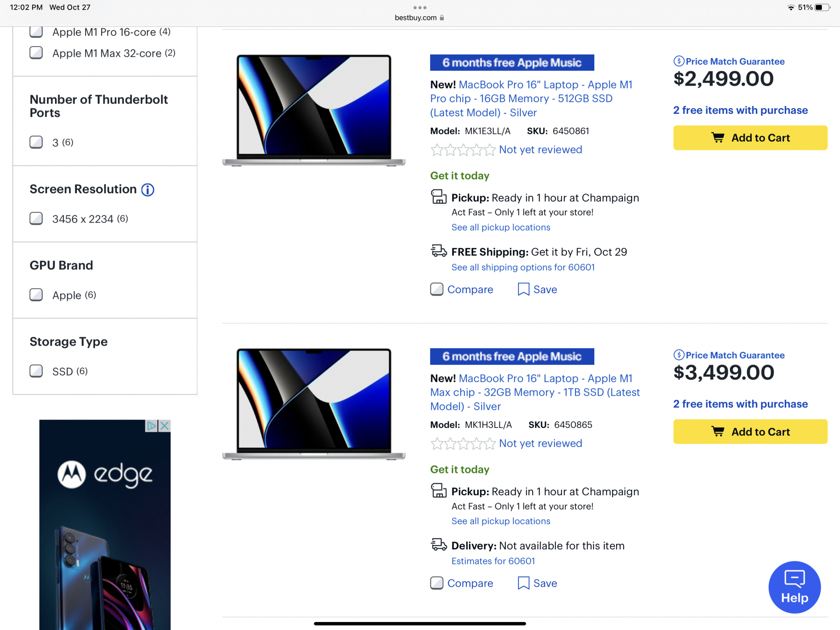Tick the Compare box for the M1 Max MacBook
This screenshot has height=630, width=840.
point(437,583)
